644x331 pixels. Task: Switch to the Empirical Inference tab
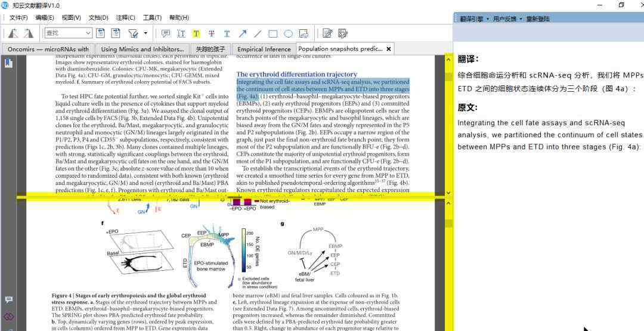(264, 49)
